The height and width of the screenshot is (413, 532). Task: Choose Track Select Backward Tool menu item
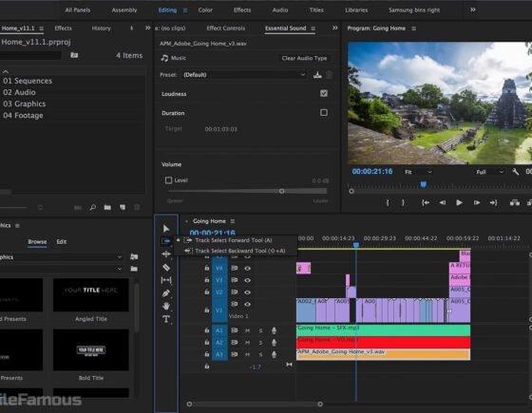point(235,251)
